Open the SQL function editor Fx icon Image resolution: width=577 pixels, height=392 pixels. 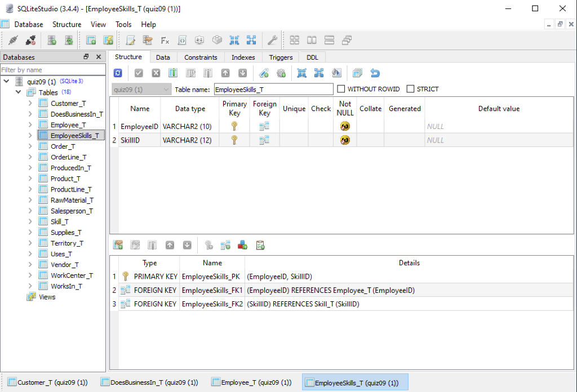pyautogui.click(x=165, y=40)
